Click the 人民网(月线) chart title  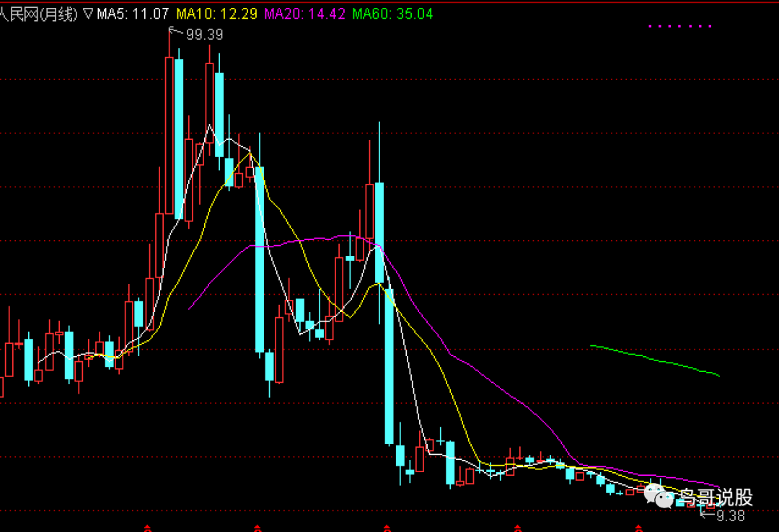[x=38, y=14]
